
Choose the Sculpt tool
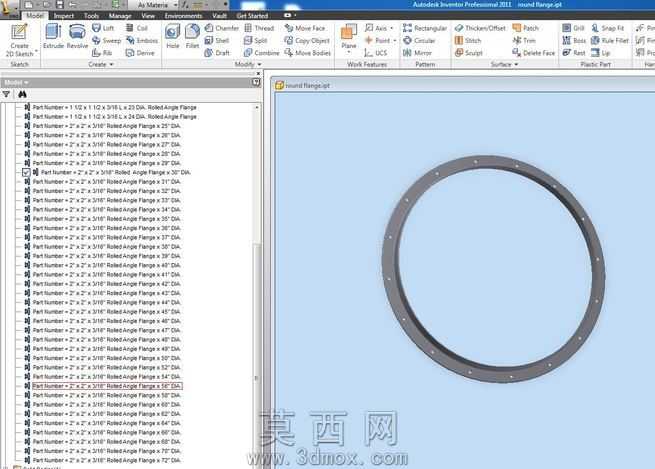point(469,53)
